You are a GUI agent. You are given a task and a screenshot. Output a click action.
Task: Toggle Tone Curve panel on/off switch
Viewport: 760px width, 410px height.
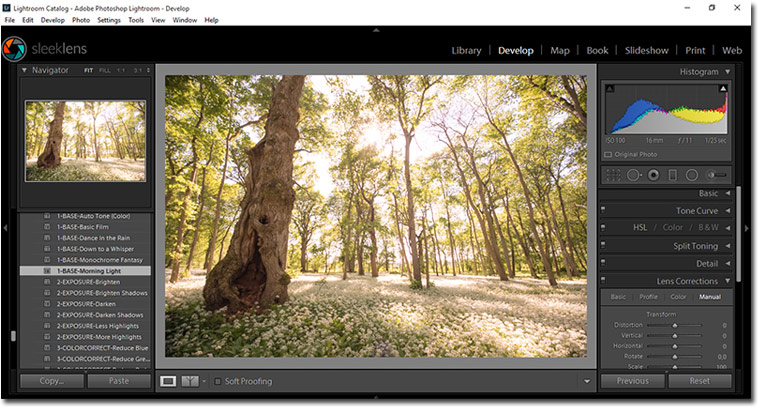coord(603,210)
